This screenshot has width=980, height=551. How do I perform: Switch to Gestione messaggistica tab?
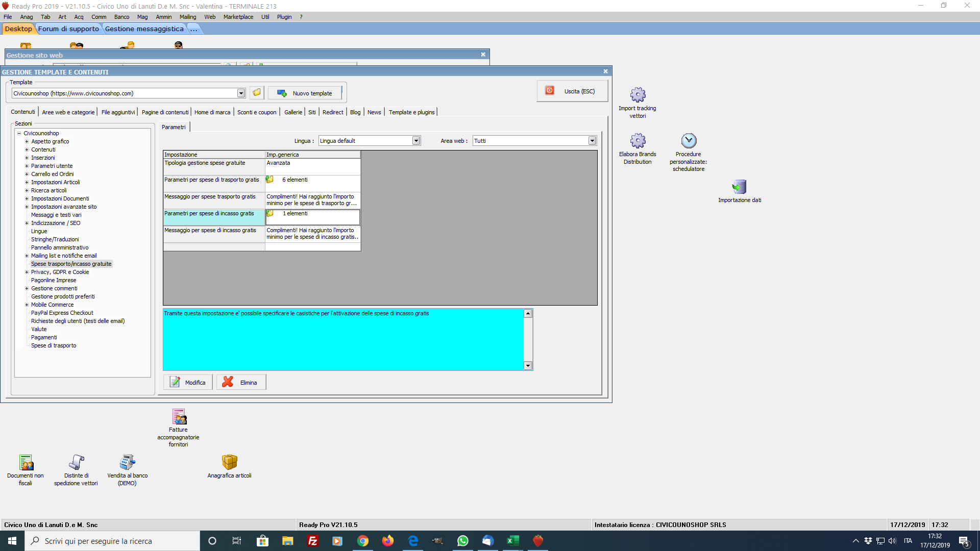(x=144, y=29)
